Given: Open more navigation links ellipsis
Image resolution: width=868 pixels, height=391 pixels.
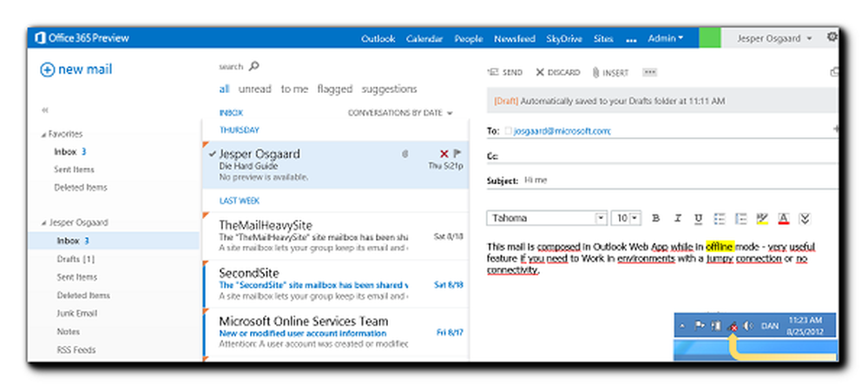Looking at the screenshot, I should pos(631,39).
